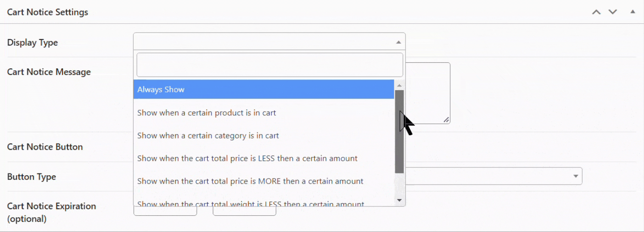Click the dropdown search input field
The width and height of the screenshot is (644, 232).
pyautogui.click(x=270, y=65)
